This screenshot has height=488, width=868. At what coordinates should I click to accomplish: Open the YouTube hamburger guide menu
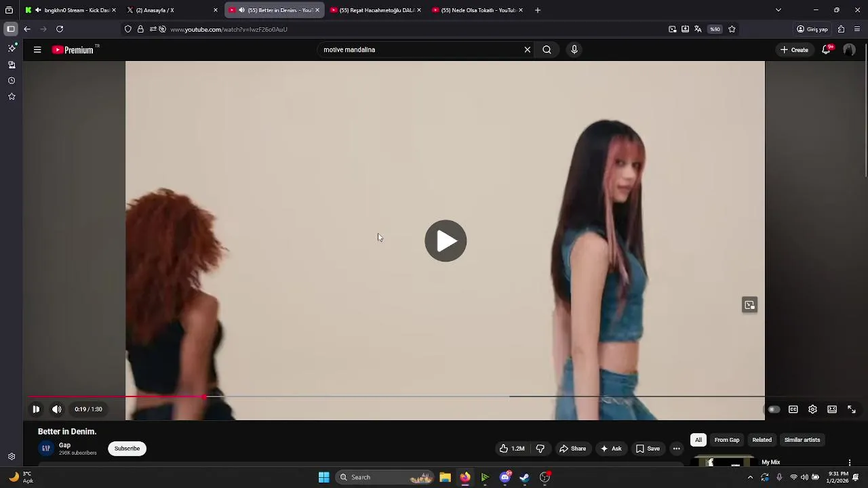click(37, 49)
